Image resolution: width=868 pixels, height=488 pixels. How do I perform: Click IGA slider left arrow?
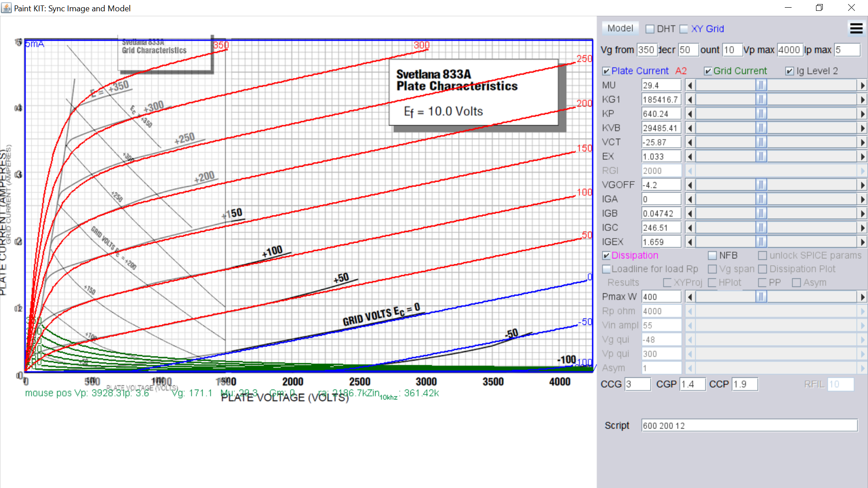[690, 199]
